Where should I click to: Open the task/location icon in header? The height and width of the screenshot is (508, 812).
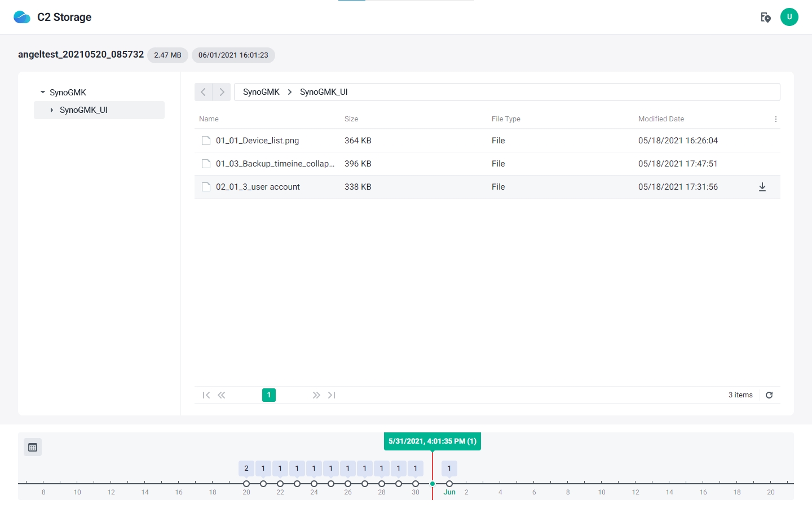[x=765, y=17]
